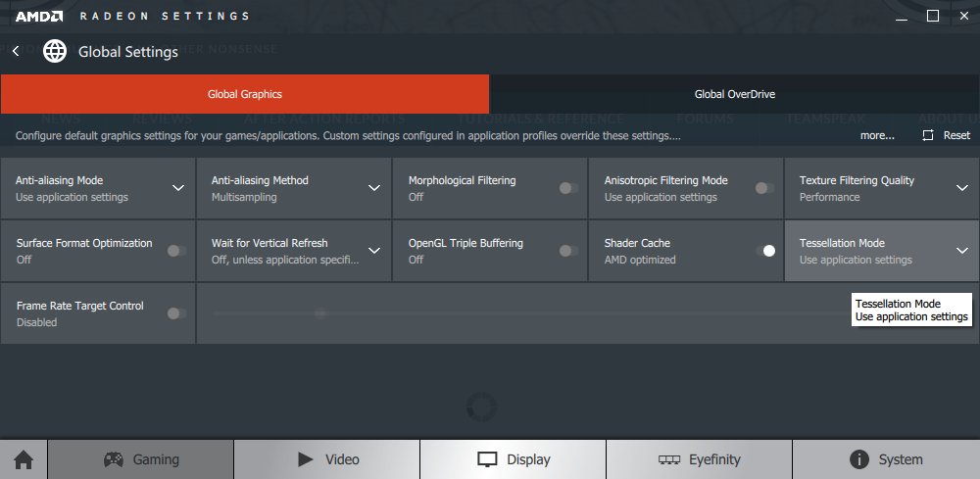The image size is (980, 479).
Task: Open the Display section tab
Action: (x=514, y=459)
